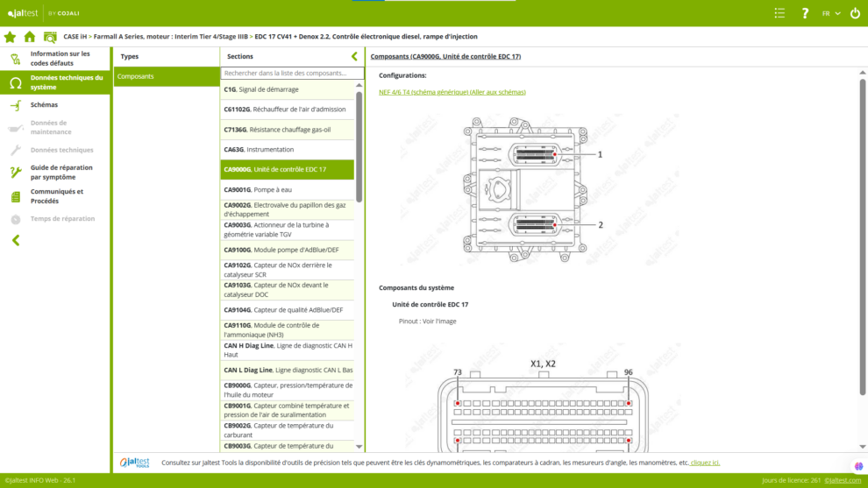The width and height of the screenshot is (868, 488).
Task: Select CB9002G Capteur température du carburant
Action: click(288, 430)
